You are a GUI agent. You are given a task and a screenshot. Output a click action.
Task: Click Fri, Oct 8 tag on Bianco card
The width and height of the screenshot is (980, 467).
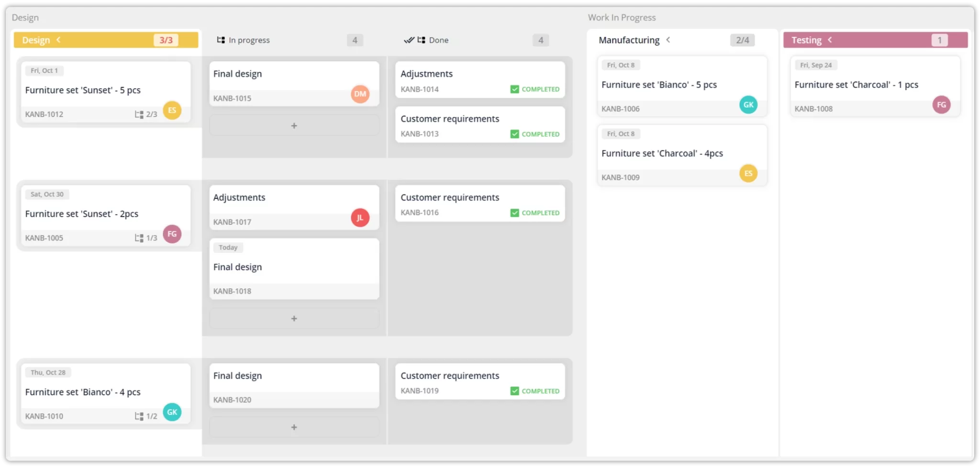point(621,65)
